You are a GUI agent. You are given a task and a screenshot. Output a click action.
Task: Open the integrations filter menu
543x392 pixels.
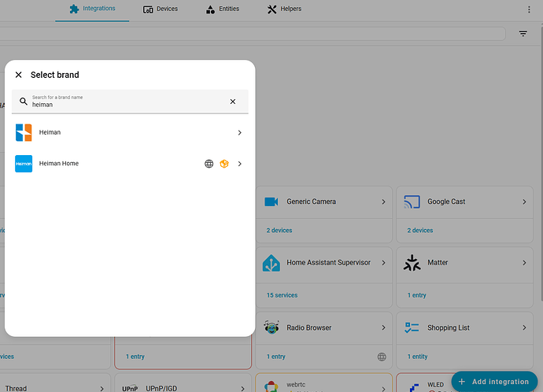point(523,34)
